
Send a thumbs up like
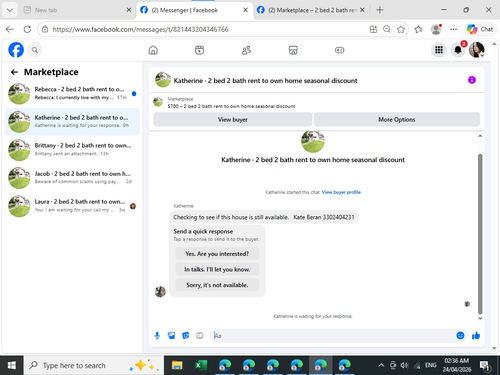(x=476, y=335)
